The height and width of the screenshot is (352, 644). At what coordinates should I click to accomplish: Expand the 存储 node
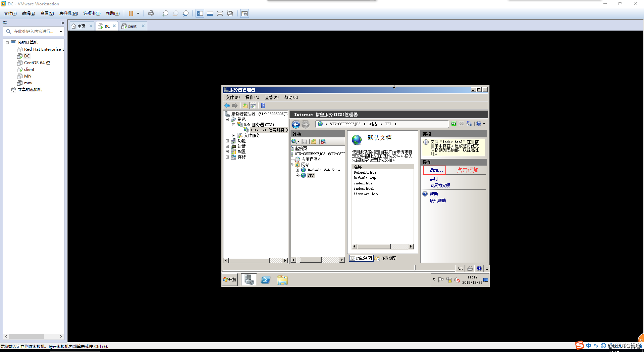(227, 157)
